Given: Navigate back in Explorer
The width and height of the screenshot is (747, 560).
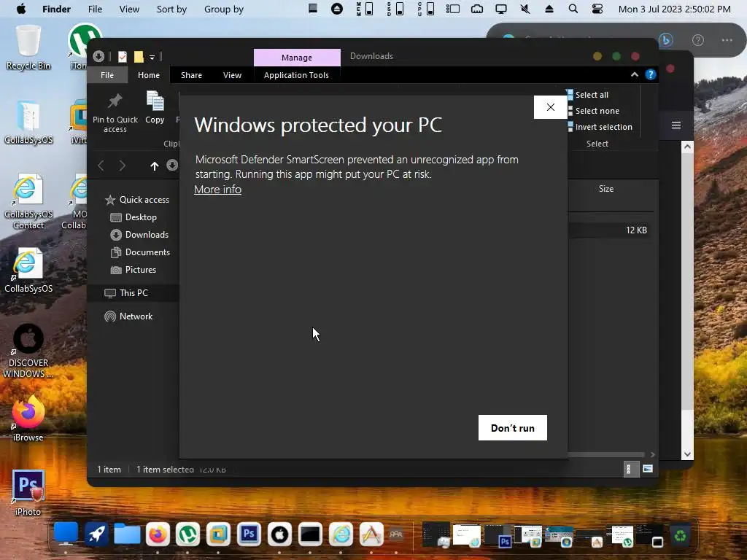Looking at the screenshot, I should (x=101, y=166).
